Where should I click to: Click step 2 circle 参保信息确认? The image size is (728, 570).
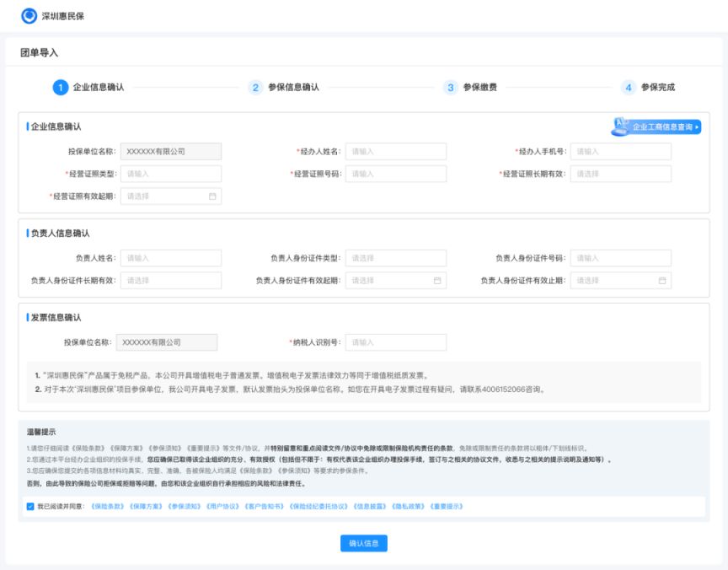[x=255, y=88]
